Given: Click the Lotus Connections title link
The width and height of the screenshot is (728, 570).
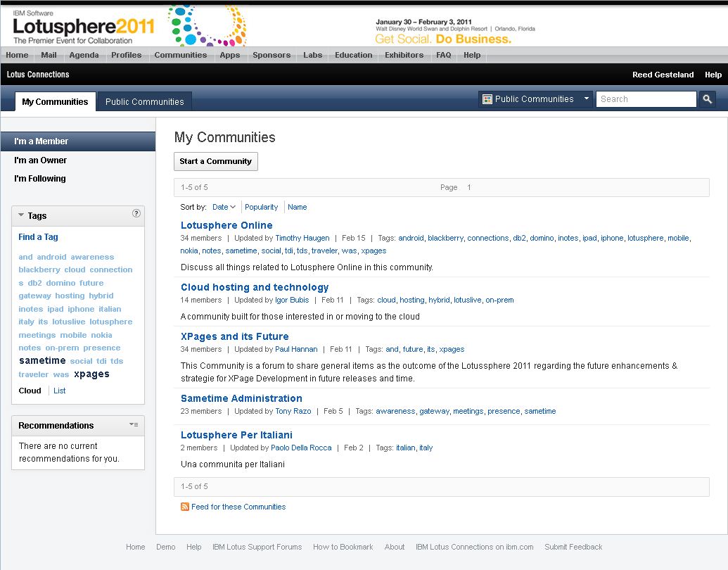Looking at the screenshot, I should click(x=37, y=75).
